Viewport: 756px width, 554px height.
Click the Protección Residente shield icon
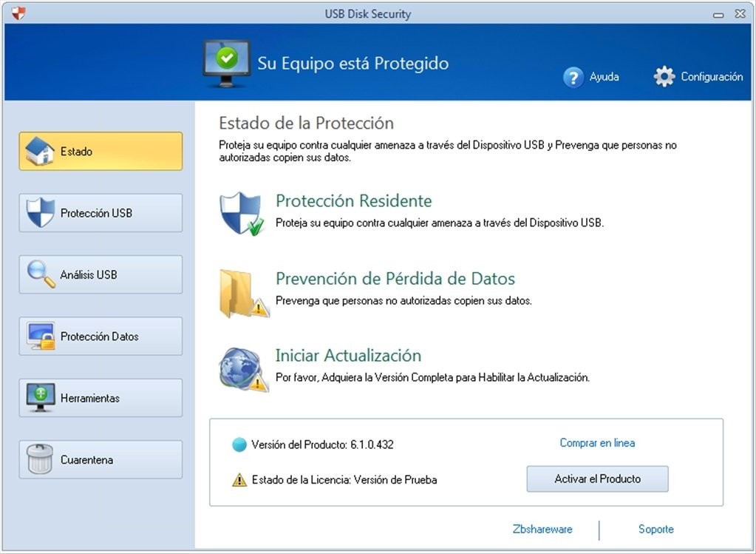click(242, 214)
